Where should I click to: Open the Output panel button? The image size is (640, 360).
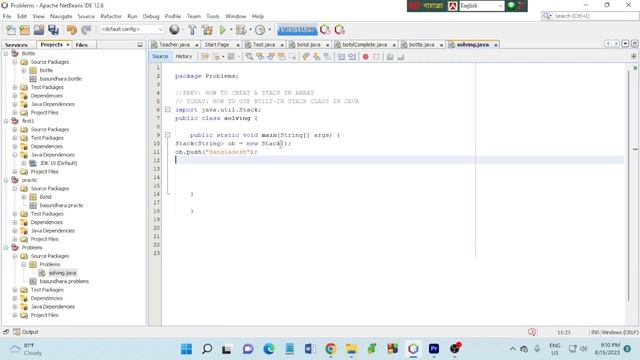coord(26,332)
